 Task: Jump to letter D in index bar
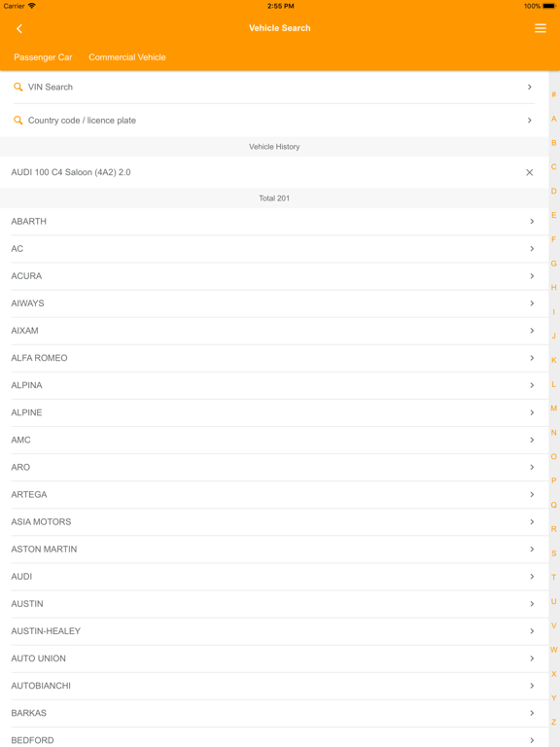tap(554, 191)
